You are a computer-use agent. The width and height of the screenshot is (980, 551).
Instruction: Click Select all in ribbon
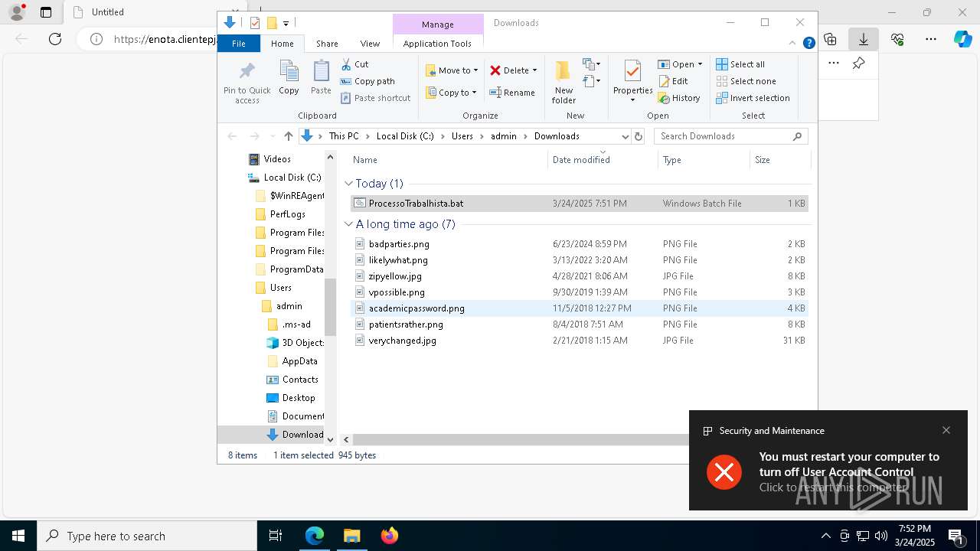click(x=740, y=64)
